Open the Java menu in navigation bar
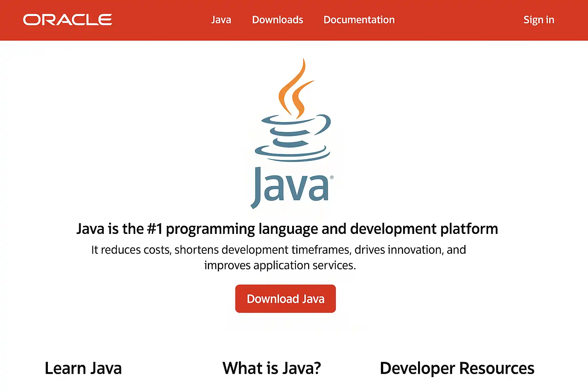Image resolution: width=588 pixels, height=392 pixels. pyautogui.click(x=221, y=20)
